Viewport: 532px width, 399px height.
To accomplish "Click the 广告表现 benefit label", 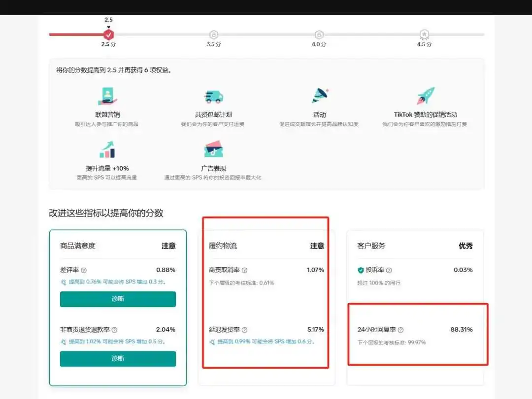I will coord(213,168).
